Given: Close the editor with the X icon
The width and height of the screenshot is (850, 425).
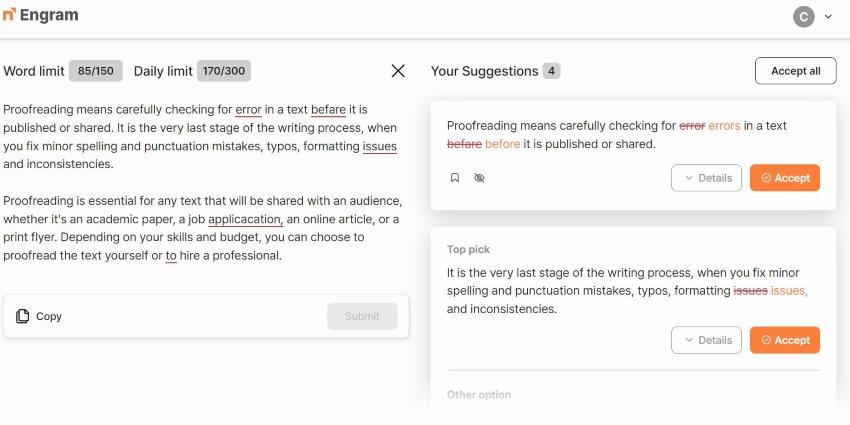Looking at the screenshot, I should coord(398,71).
